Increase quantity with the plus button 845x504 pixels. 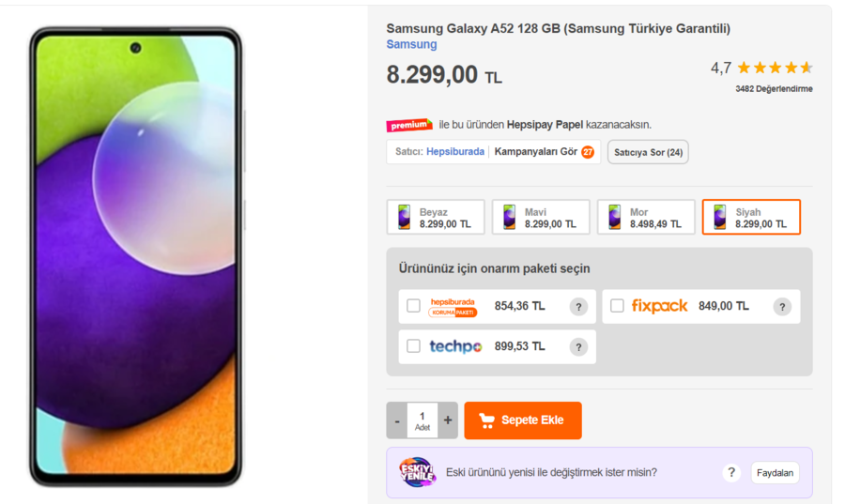point(448,420)
